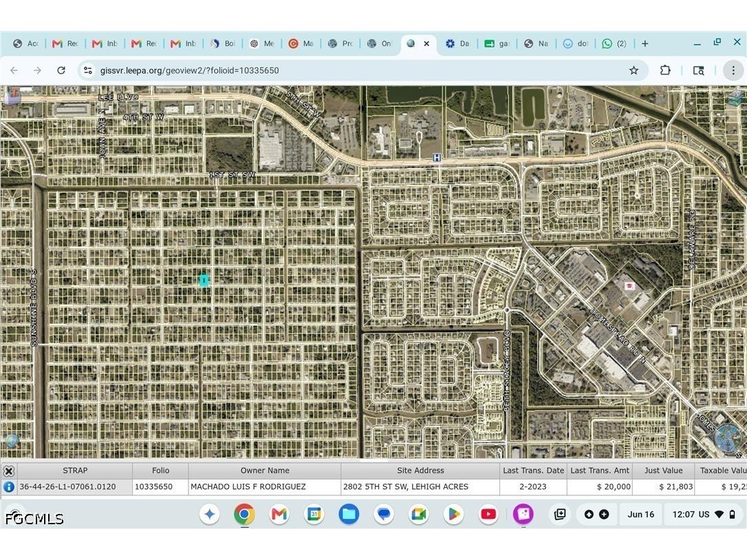Image resolution: width=747 pixels, height=560 pixels.
Task: Click the hospital H marker on map
Action: coord(436,158)
